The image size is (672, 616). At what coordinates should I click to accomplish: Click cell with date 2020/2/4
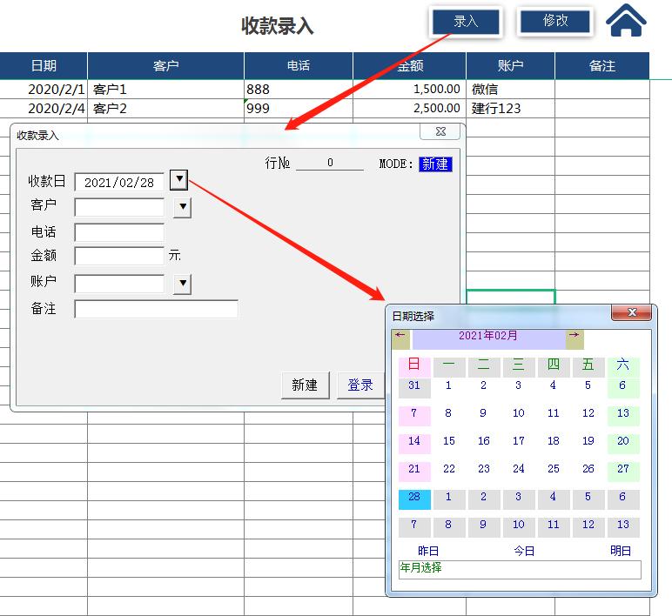(x=44, y=109)
